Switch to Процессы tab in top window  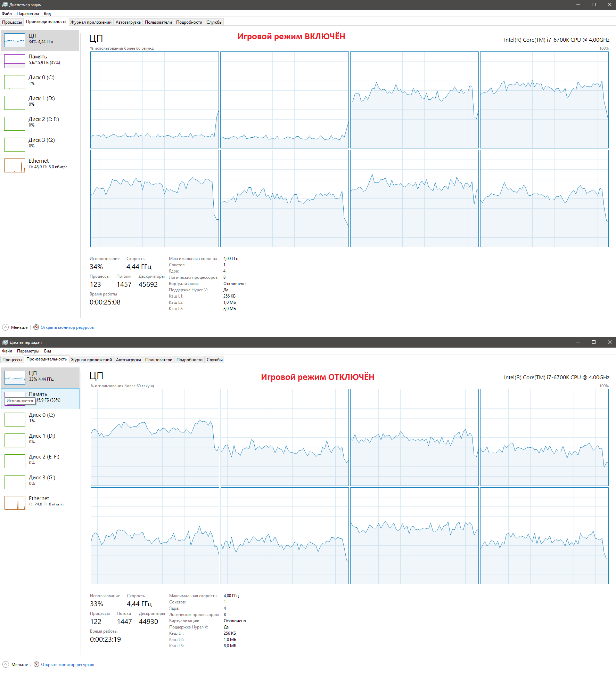coord(12,22)
